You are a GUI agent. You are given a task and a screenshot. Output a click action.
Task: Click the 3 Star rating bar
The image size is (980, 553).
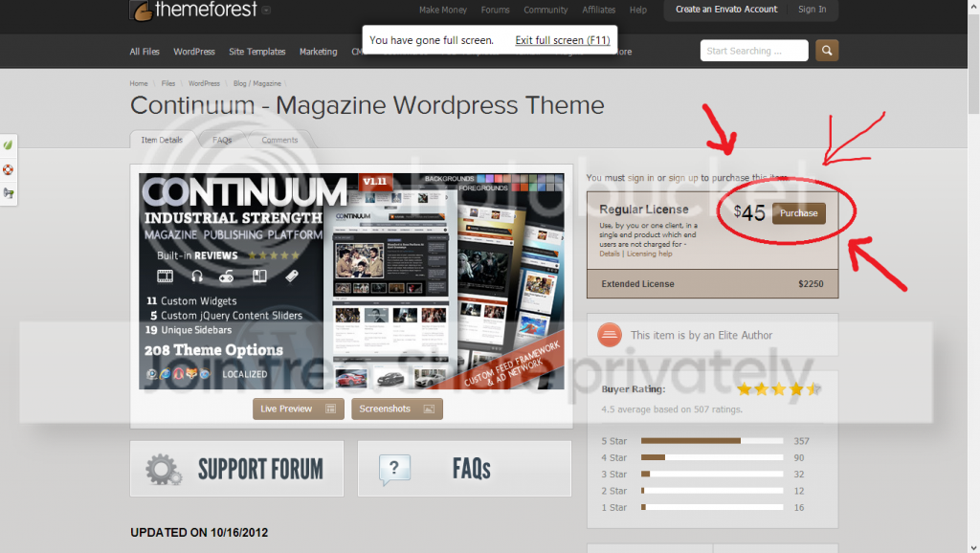(712, 475)
